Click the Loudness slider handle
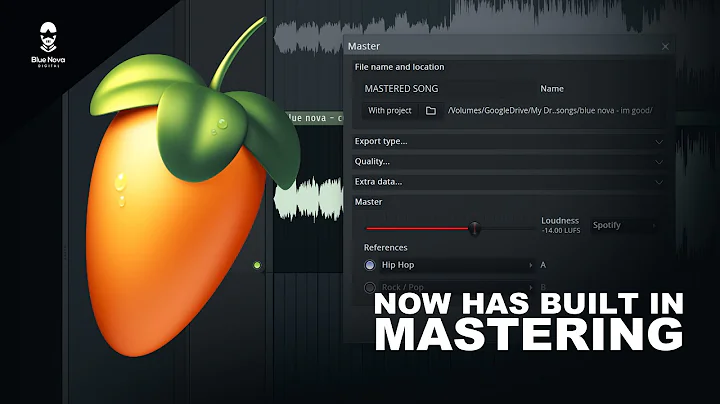 [474, 228]
